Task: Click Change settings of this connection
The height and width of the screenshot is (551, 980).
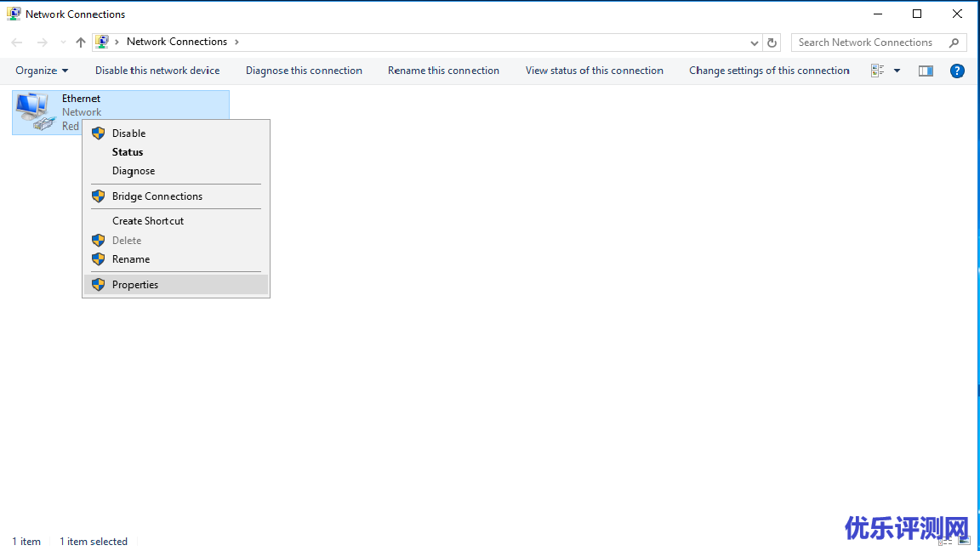Action: click(769, 71)
